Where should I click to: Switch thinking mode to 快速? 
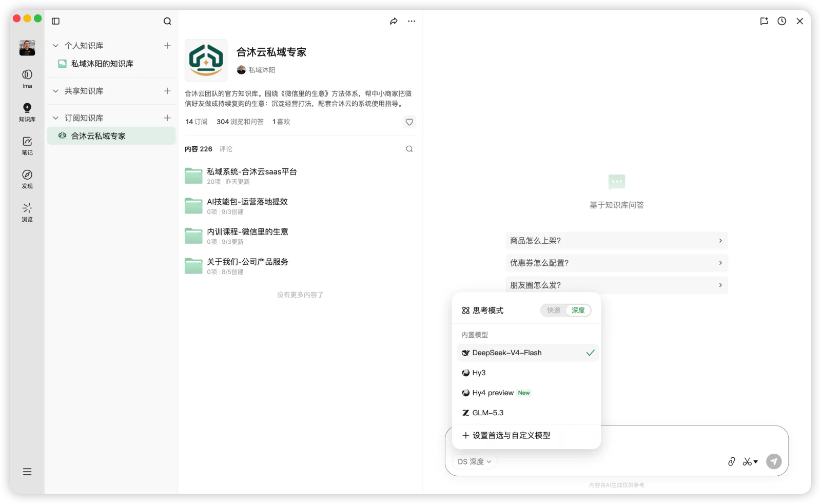coord(554,311)
